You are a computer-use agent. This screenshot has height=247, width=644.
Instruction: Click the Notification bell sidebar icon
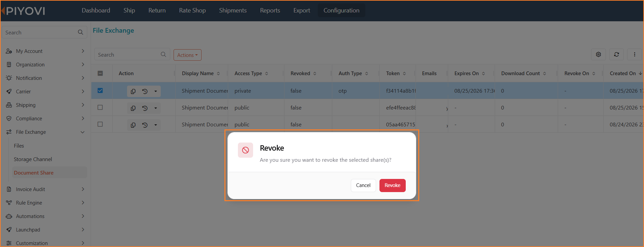pos(9,78)
